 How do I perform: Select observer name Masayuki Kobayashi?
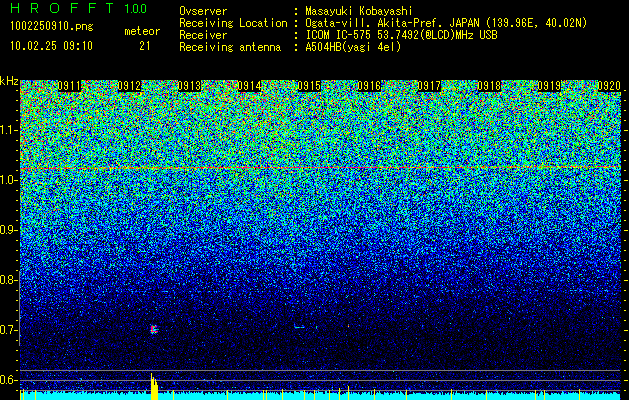359,12
